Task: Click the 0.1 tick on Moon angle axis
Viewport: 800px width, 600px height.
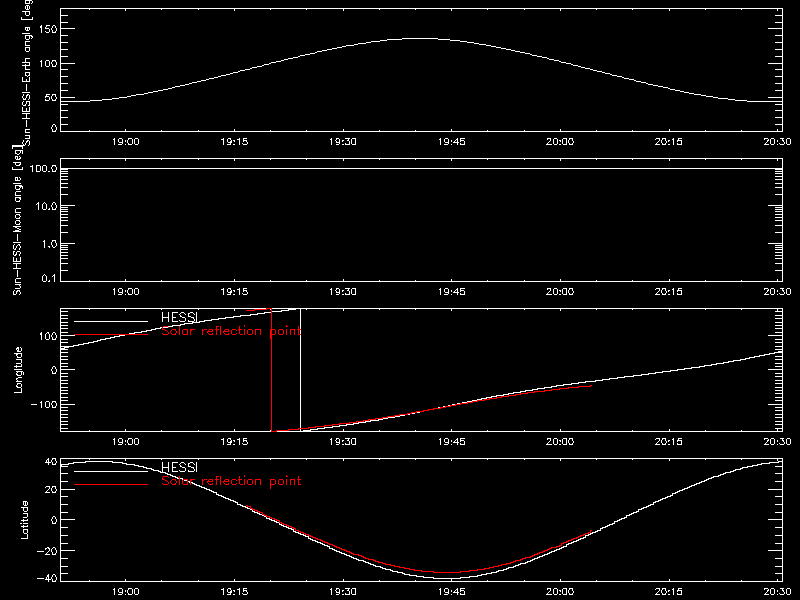Action: (49, 278)
